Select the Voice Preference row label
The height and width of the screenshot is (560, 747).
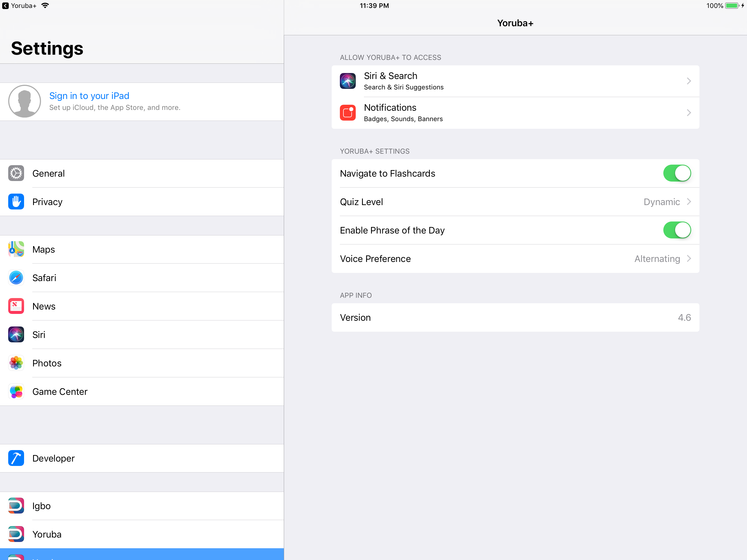point(375,259)
